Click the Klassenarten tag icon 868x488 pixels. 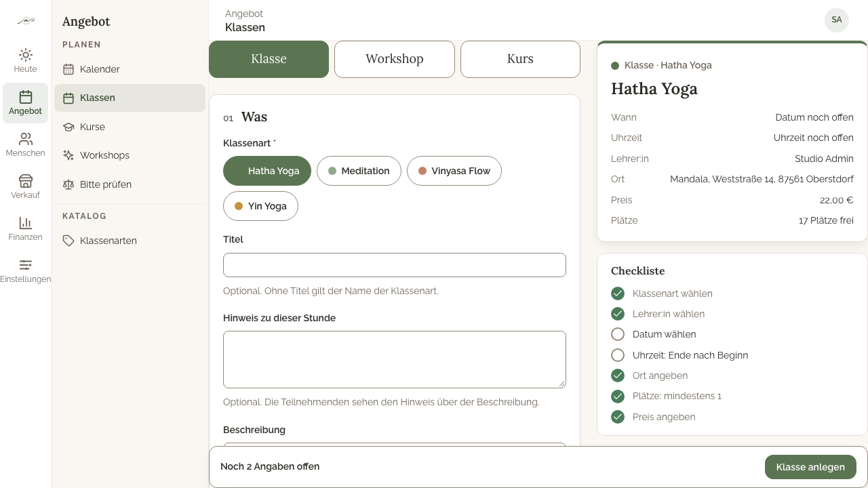pyautogui.click(x=68, y=241)
